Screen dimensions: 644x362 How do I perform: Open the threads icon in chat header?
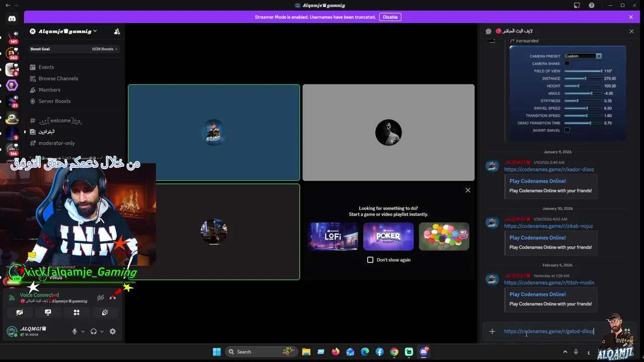coord(489,31)
